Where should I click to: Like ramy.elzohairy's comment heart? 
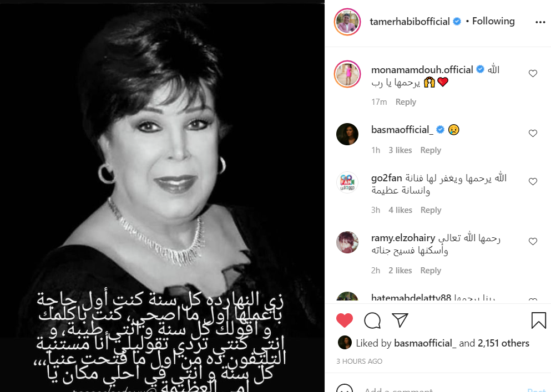pos(533,241)
